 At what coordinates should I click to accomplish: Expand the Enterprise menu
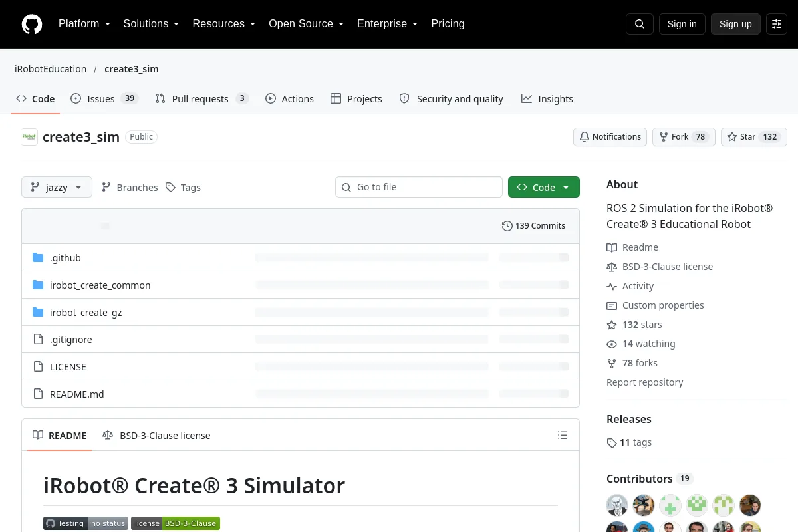tap(387, 24)
